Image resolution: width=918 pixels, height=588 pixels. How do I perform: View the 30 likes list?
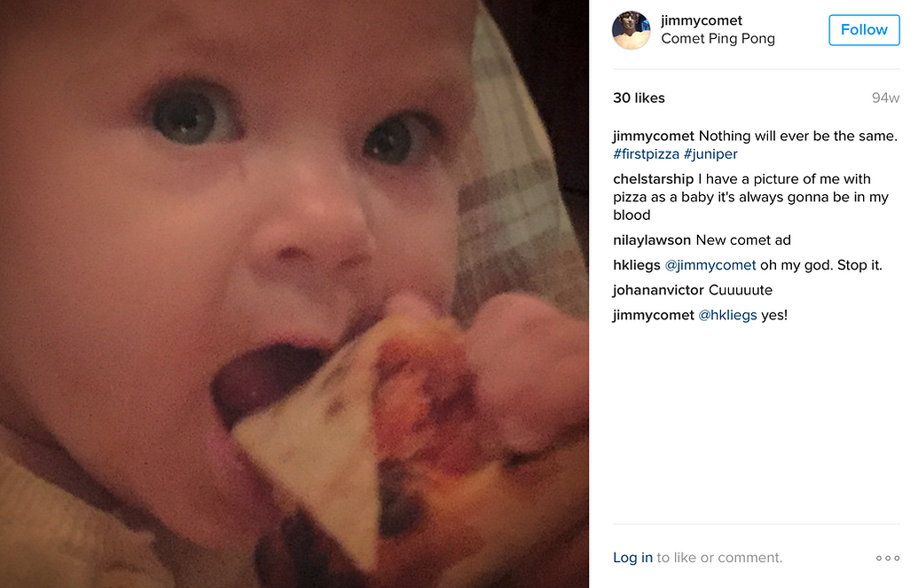coord(639,98)
